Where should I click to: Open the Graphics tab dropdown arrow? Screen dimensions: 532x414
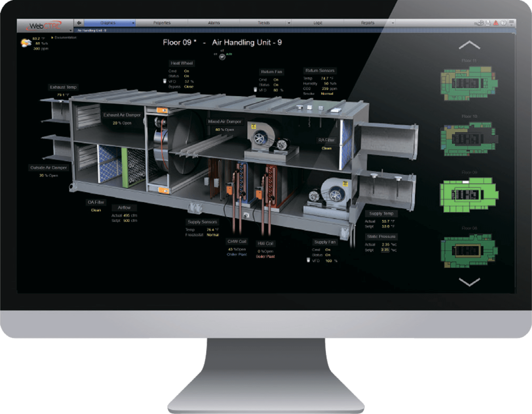coord(133,23)
